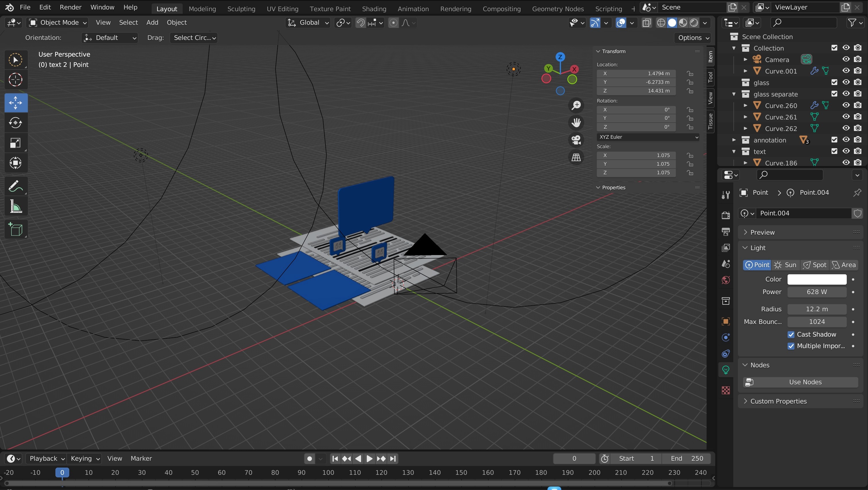This screenshot has height=490, width=868.
Task: Hide Curve.260 in the outliner
Action: click(x=846, y=105)
